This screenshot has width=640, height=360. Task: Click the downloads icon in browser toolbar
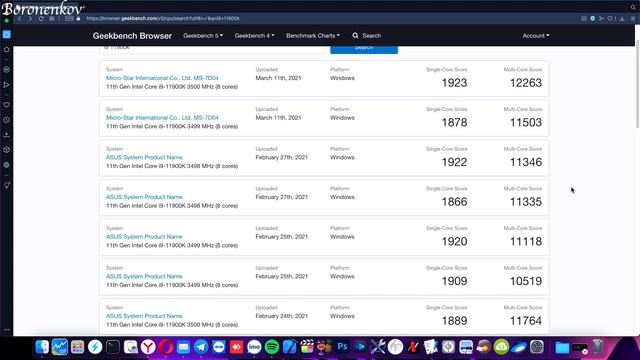[x=622, y=18]
